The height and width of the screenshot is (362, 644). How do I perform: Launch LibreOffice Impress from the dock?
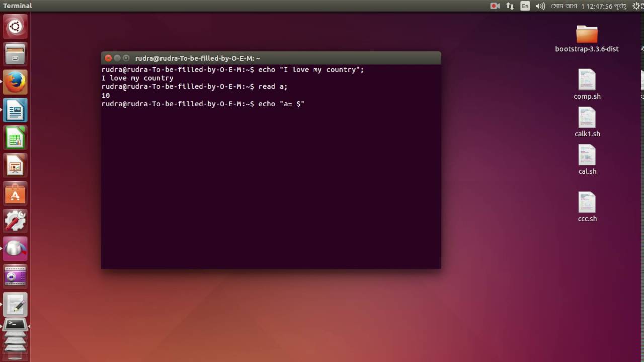point(15,165)
